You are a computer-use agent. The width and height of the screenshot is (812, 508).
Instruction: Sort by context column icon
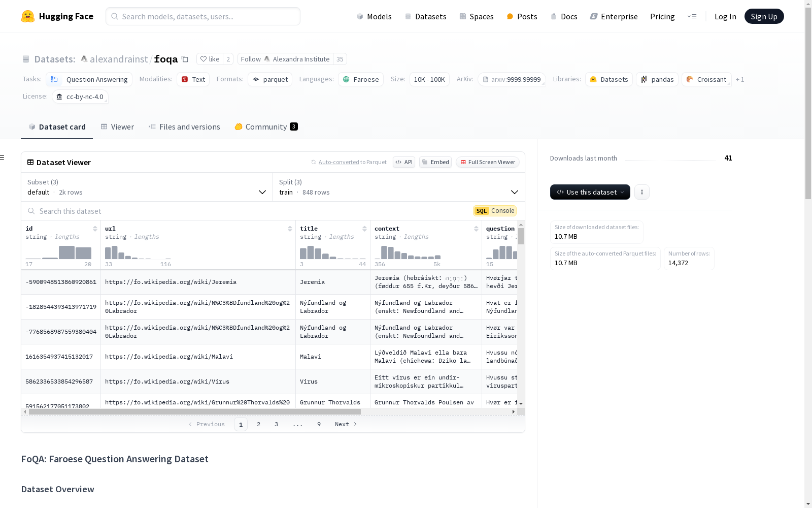(476, 229)
